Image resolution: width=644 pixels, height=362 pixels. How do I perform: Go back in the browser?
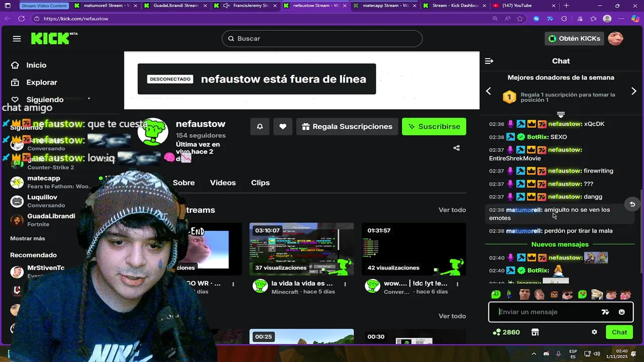[7, 19]
